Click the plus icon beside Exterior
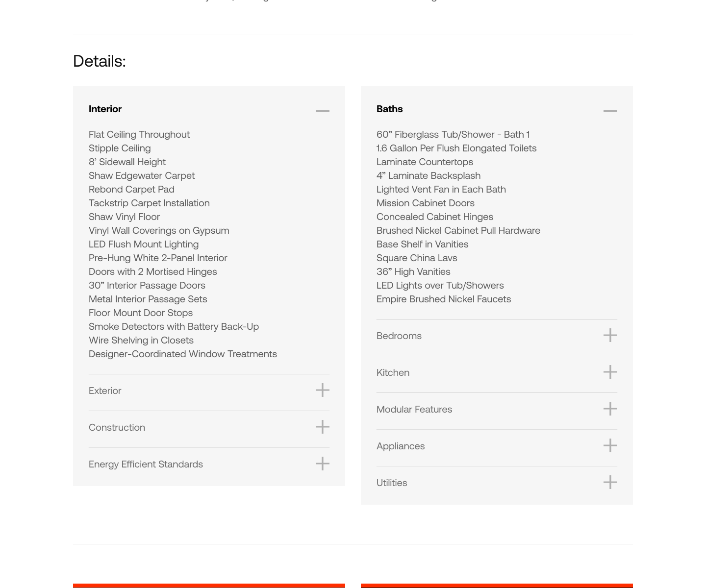This screenshot has height=588, width=706. coord(323,390)
